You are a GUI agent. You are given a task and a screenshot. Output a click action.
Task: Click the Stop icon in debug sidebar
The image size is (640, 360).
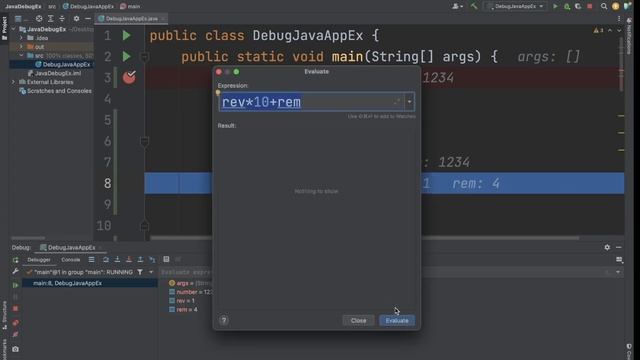tap(16, 309)
